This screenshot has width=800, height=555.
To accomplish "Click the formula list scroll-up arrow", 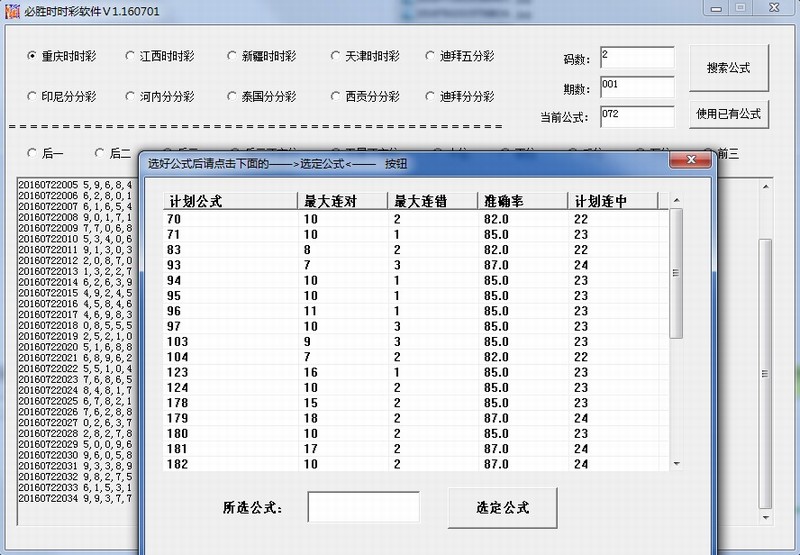I will click(x=676, y=200).
